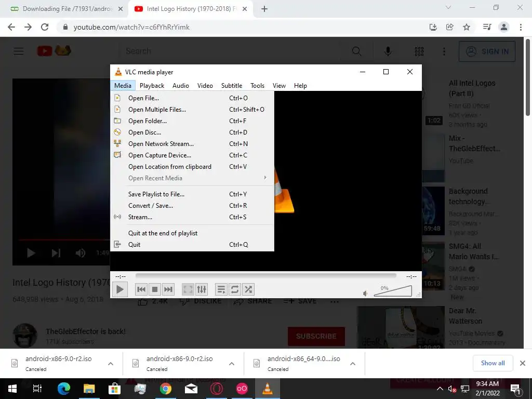Click the VLC Play button
The width and height of the screenshot is (532, 399).
coord(120,289)
